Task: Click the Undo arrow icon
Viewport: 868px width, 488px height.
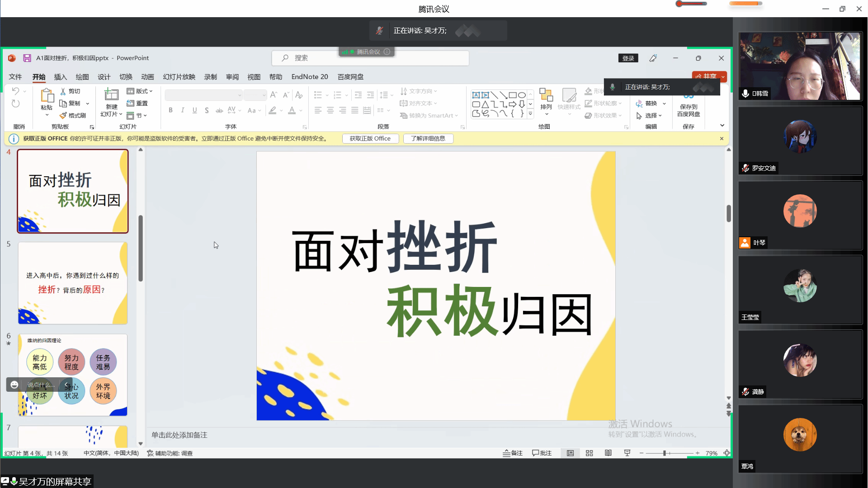Action: coord(16,91)
